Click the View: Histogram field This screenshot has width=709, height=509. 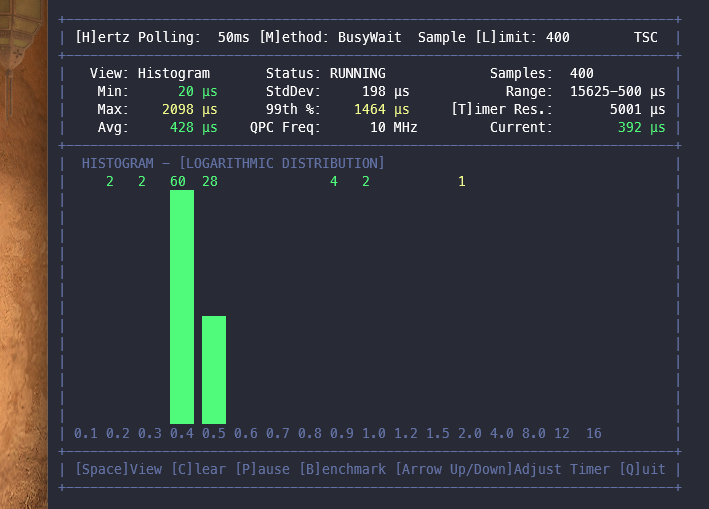click(150, 73)
